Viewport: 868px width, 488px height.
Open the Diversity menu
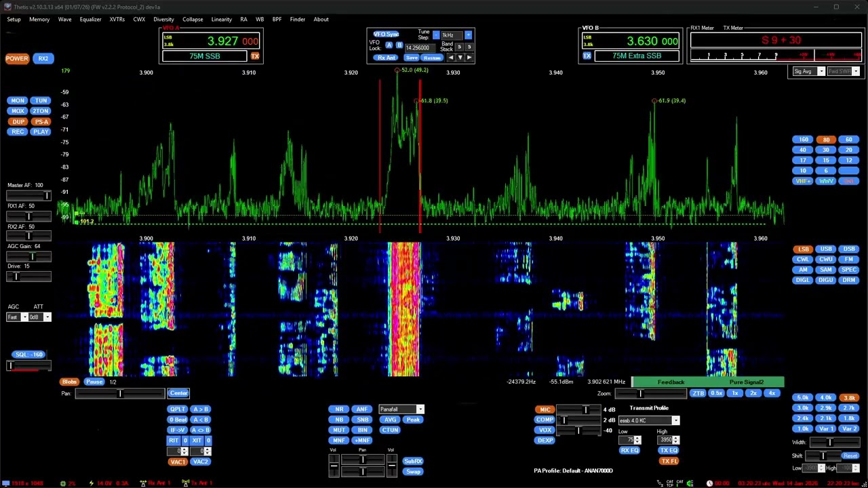coord(163,19)
